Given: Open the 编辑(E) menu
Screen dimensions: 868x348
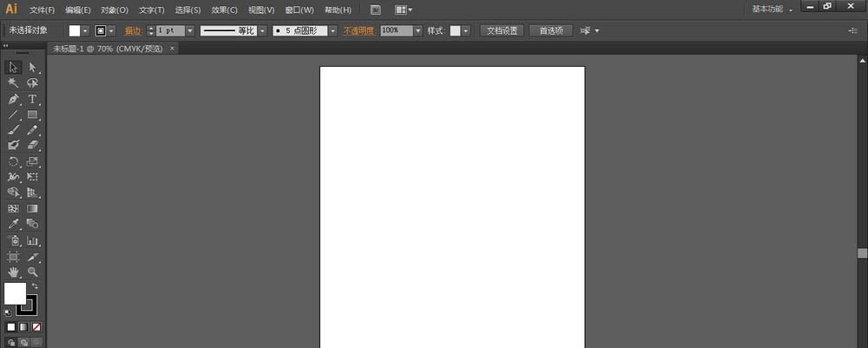Looking at the screenshot, I should click(x=78, y=10).
